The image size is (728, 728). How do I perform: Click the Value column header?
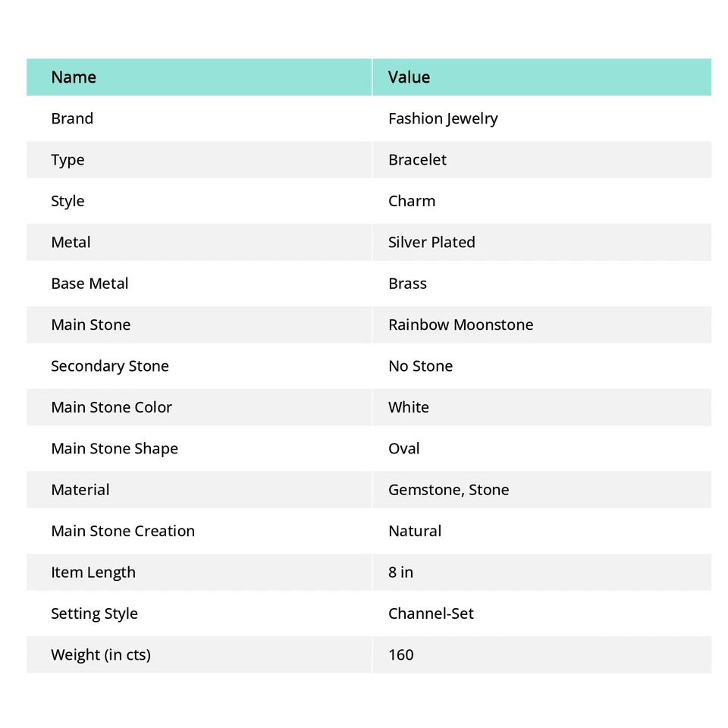click(x=409, y=77)
